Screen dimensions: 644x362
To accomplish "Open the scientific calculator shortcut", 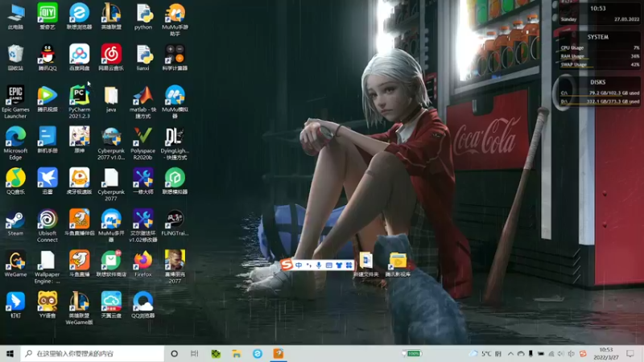I will [x=175, y=57].
